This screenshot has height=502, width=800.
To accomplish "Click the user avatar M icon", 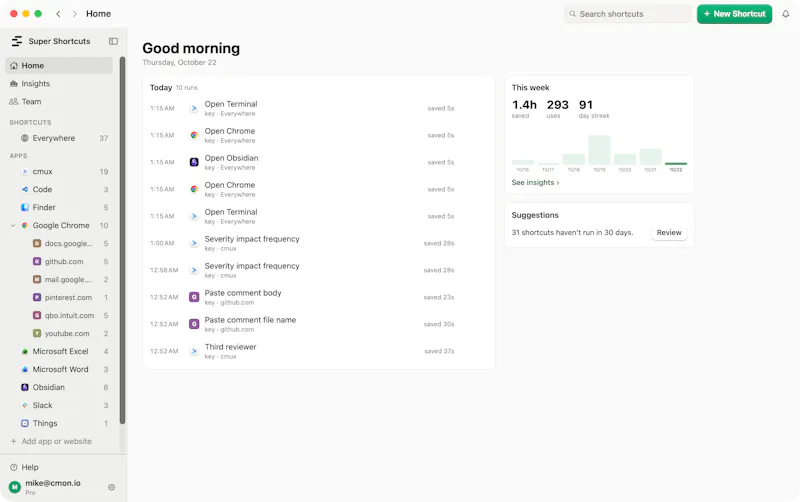I will click(15, 487).
